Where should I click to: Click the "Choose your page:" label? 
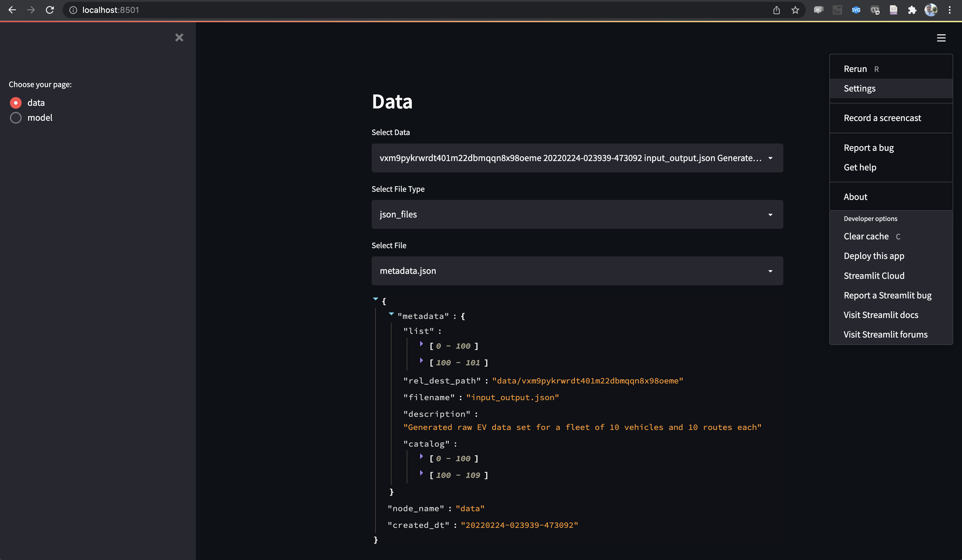pos(40,84)
